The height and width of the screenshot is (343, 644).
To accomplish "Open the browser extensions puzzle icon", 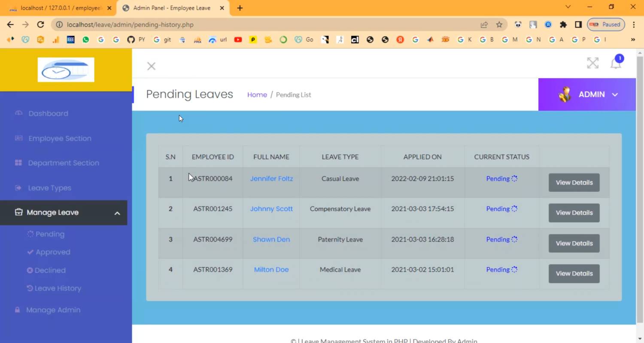I will click(x=563, y=24).
